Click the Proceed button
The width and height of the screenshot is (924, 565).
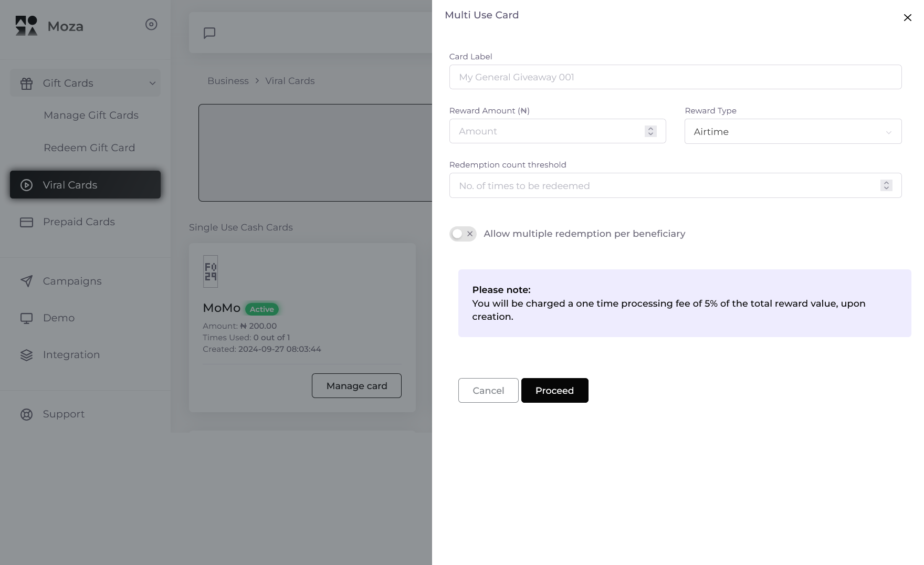[x=554, y=390]
